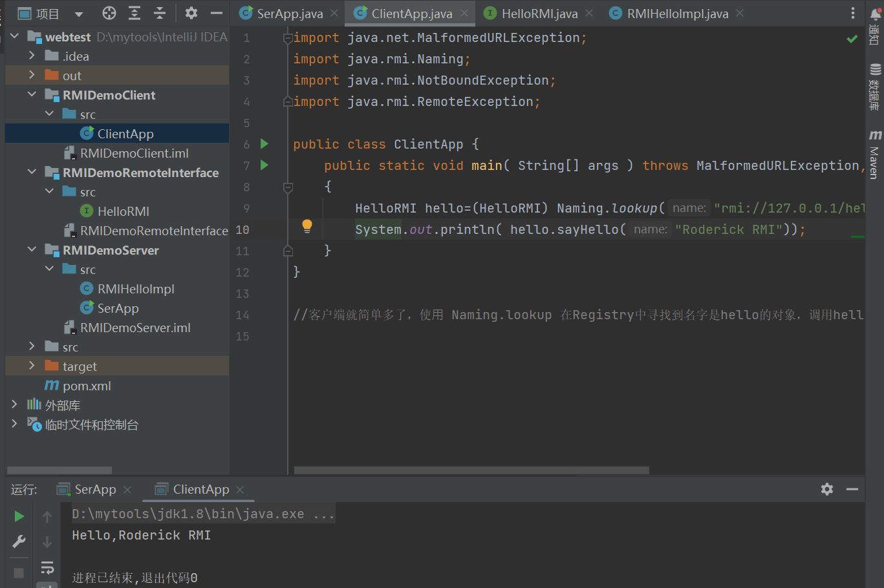Open the database tool window

[x=875, y=87]
